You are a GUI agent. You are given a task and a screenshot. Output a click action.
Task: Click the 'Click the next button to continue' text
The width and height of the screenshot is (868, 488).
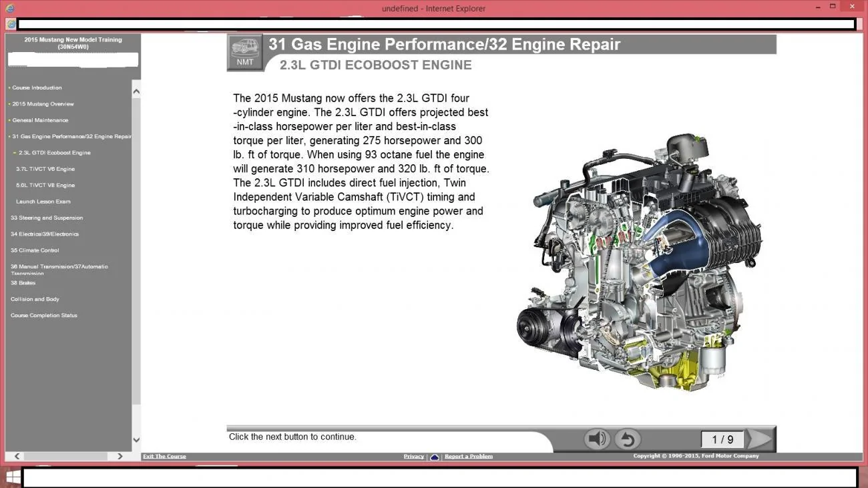click(292, 437)
